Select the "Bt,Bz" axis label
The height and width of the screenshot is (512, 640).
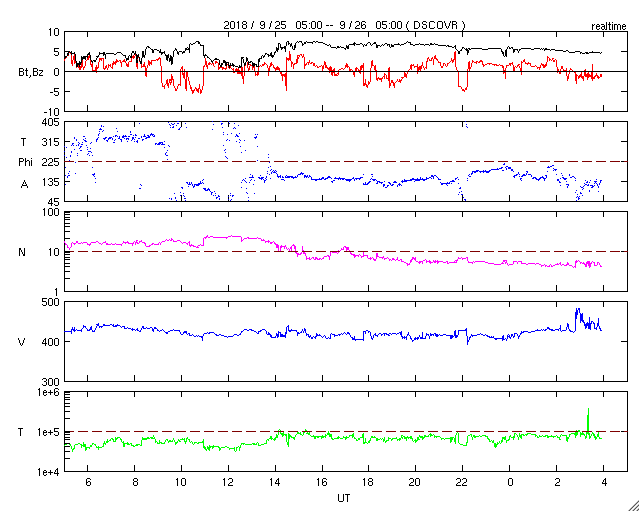pos(31,73)
